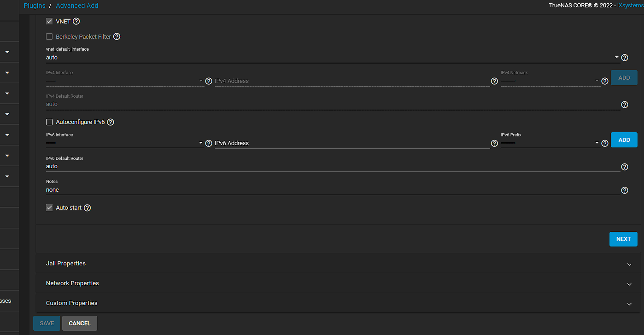Open Auto-start help tooltip
The width and height of the screenshot is (644, 335).
point(87,208)
